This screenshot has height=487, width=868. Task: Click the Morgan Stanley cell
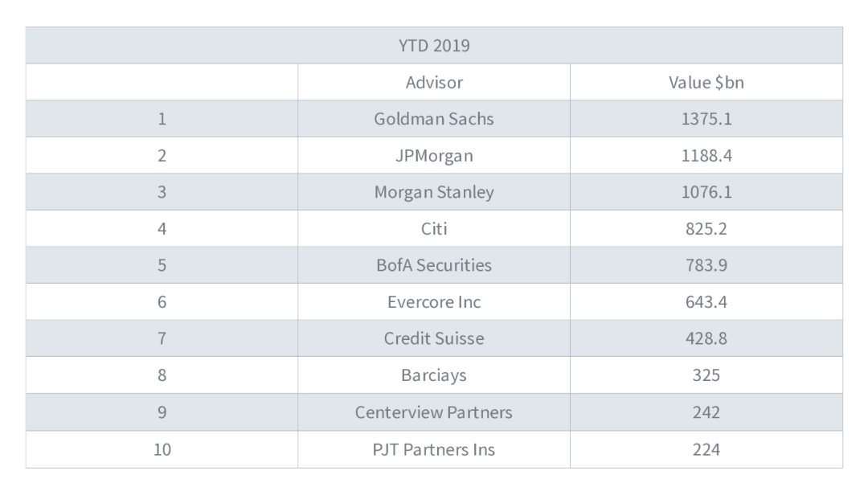(434, 193)
